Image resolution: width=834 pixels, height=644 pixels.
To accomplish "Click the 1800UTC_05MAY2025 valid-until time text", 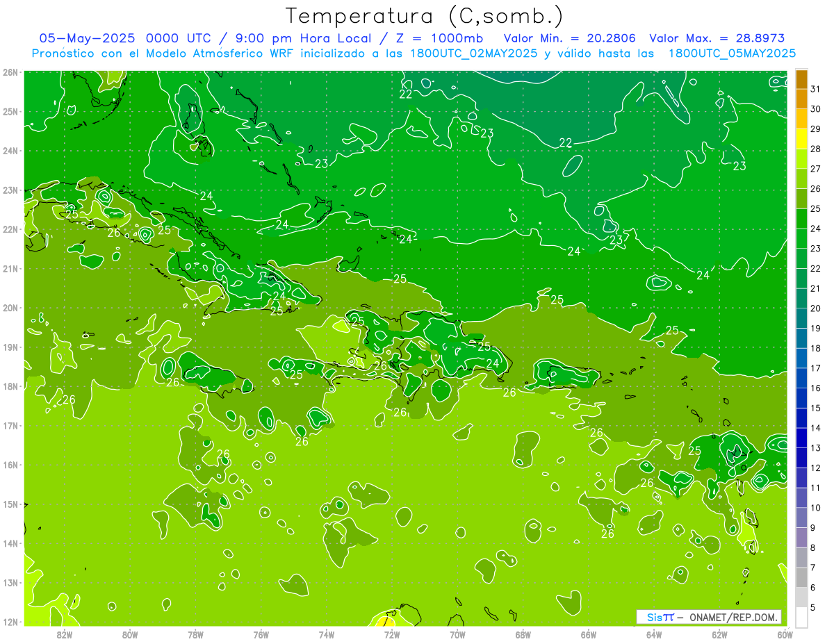I will pyautogui.click(x=732, y=53).
